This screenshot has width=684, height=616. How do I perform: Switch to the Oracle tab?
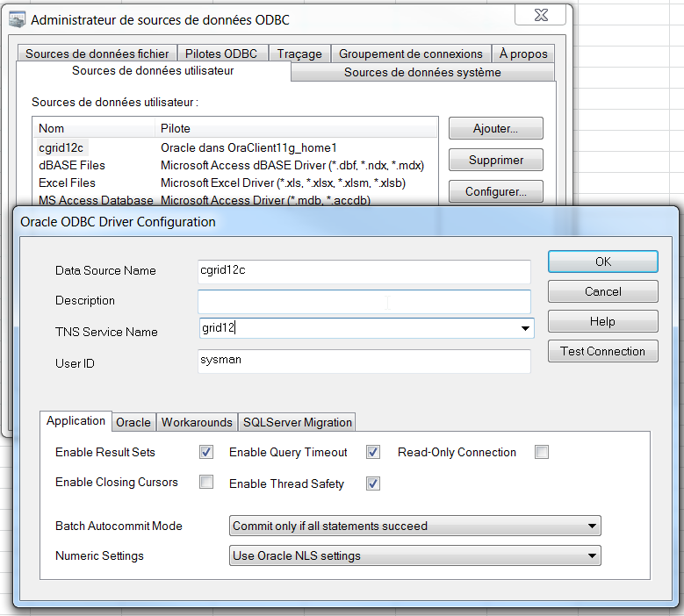[133, 422]
